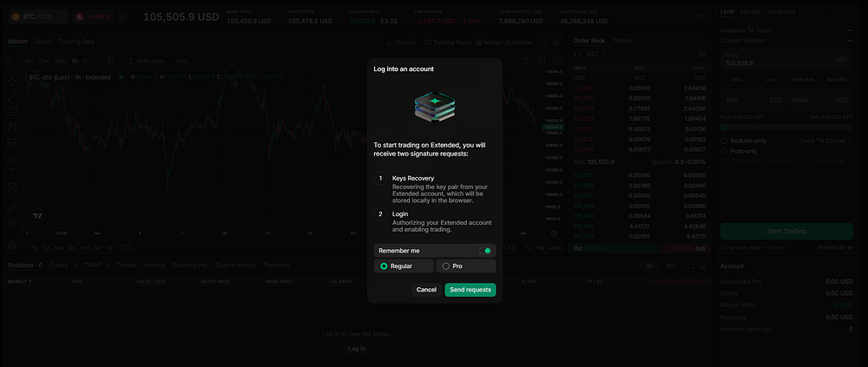Switch to the Funding Rate tab
This screenshot has height=367, width=868.
coord(76,42)
